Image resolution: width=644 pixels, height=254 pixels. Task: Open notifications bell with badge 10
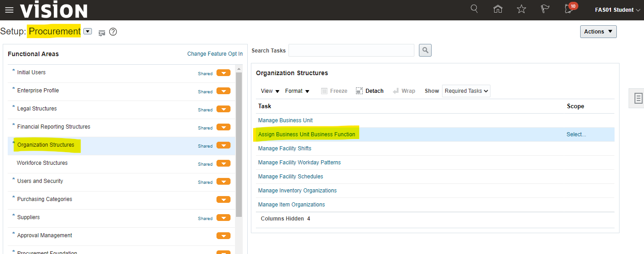pos(569,9)
